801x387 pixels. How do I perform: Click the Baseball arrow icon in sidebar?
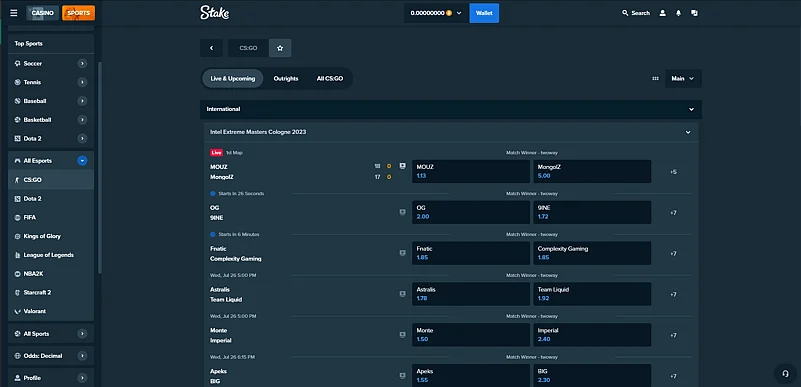(82, 101)
